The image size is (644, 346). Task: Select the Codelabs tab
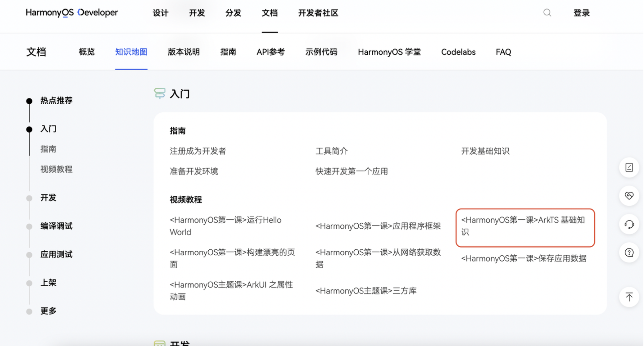pos(458,52)
